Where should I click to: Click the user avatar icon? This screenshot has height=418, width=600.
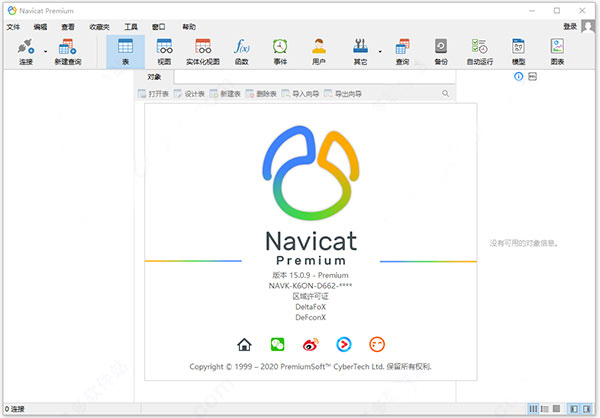click(588, 26)
